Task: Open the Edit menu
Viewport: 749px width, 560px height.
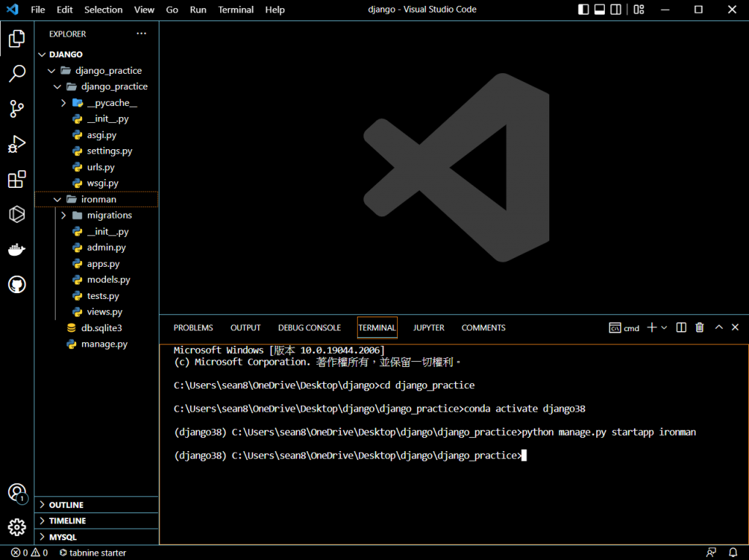Action: [x=64, y=10]
